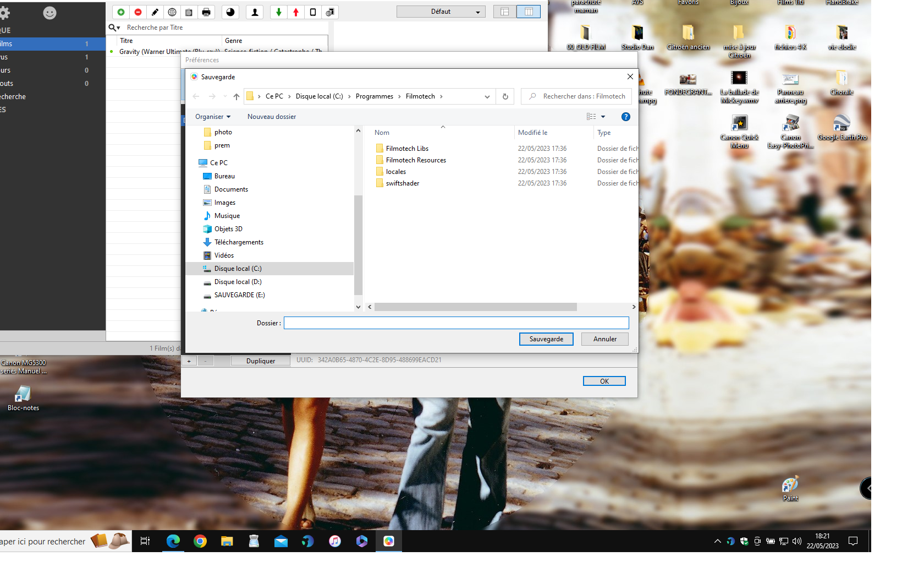Click the red remove film icon

138,12
